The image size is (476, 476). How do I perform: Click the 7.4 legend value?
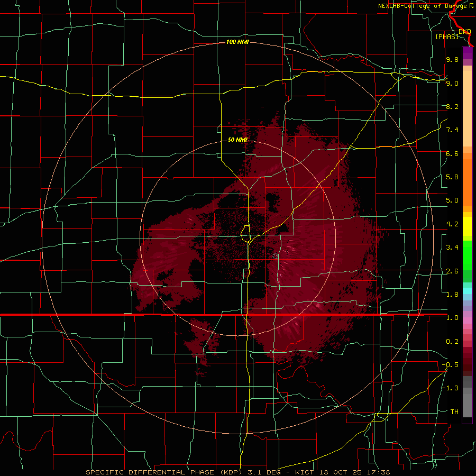click(x=452, y=130)
